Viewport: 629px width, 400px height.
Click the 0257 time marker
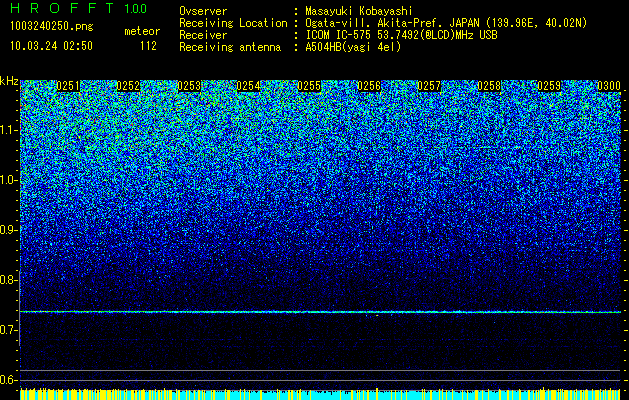(429, 86)
